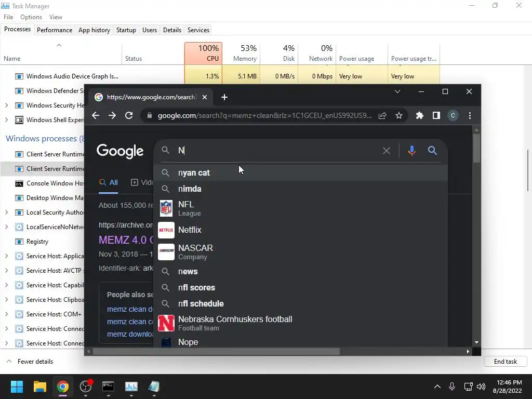This screenshot has height=399, width=532.
Task: Expand the Windows Shell Experience row
Action: 6,120
